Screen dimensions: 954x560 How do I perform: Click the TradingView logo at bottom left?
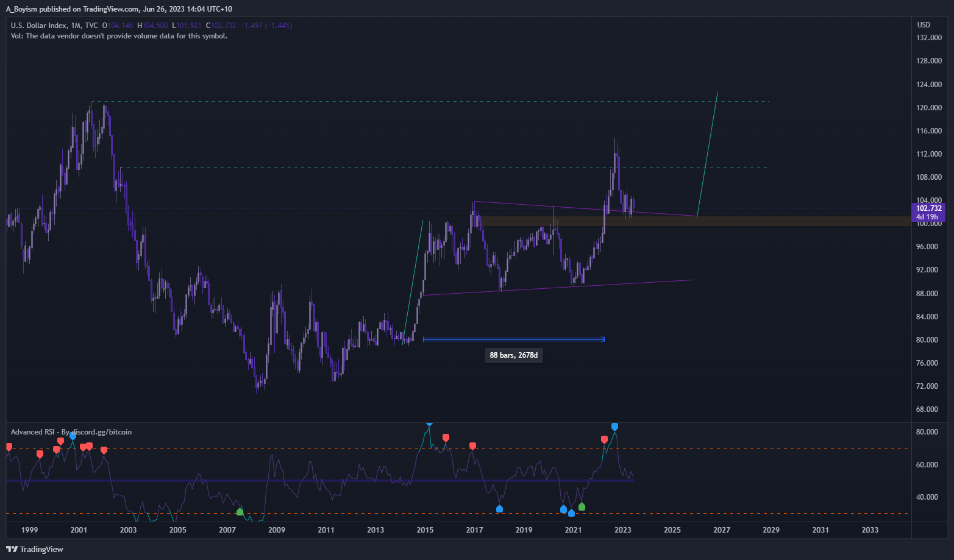click(x=35, y=549)
